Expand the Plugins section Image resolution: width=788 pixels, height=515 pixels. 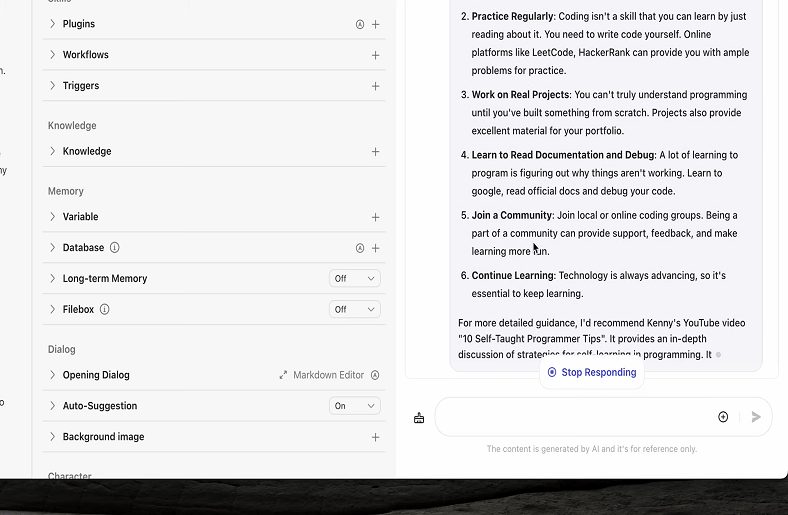(52, 24)
